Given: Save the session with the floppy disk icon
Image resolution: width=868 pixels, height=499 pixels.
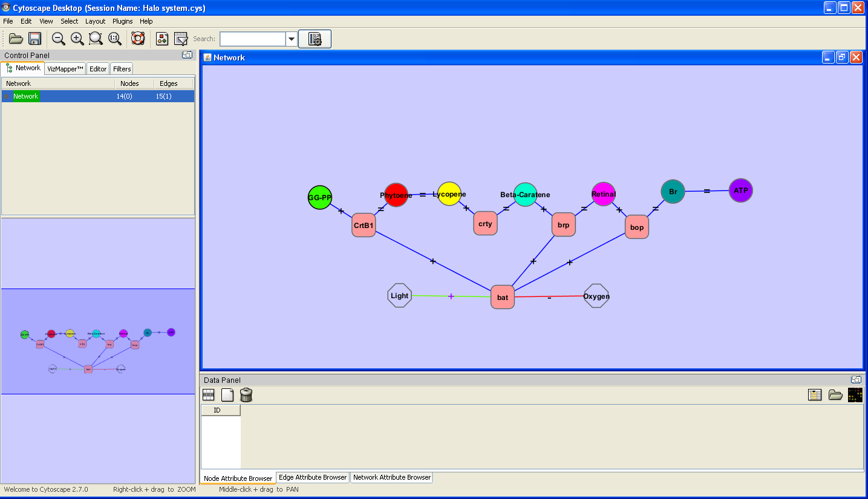Looking at the screenshot, I should (35, 39).
